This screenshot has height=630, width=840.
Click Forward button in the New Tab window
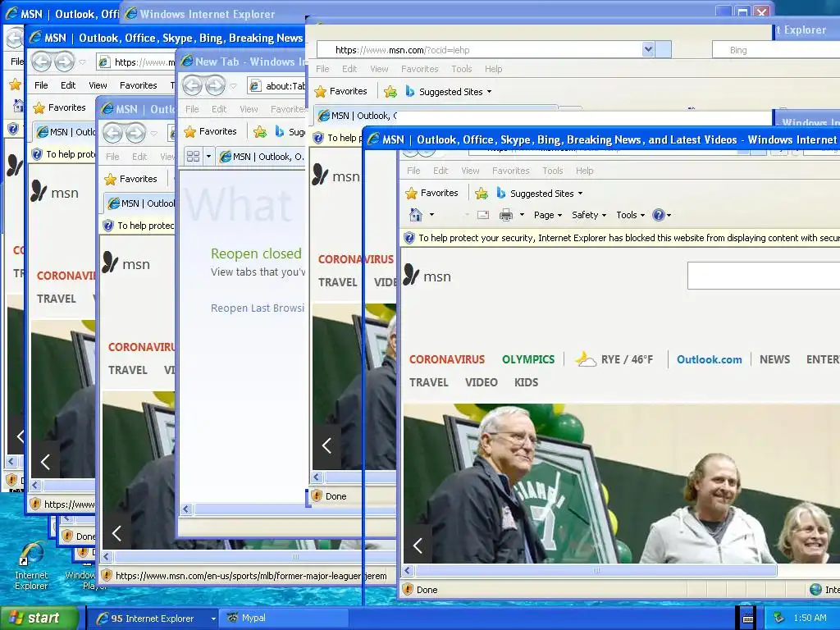click(x=216, y=85)
